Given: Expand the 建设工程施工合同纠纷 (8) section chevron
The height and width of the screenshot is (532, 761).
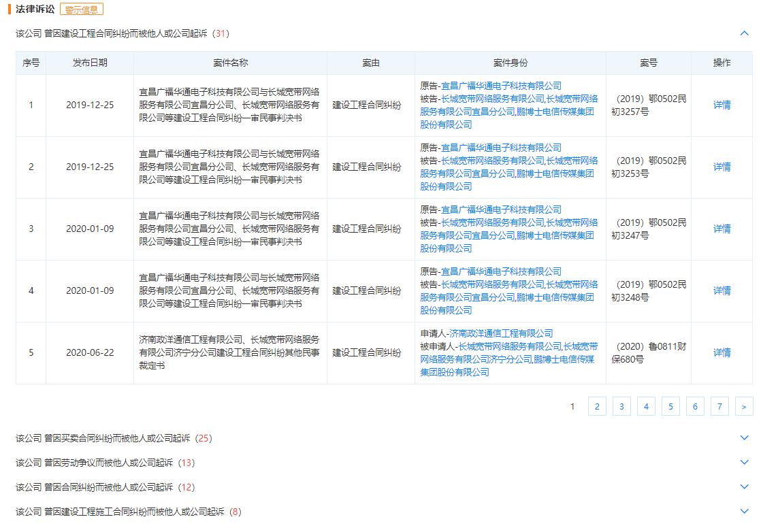Looking at the screenshot, I should 744,511.
